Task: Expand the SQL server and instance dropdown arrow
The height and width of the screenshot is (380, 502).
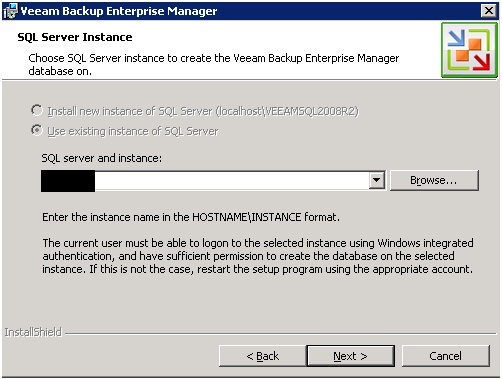Action: click(377, 180)
